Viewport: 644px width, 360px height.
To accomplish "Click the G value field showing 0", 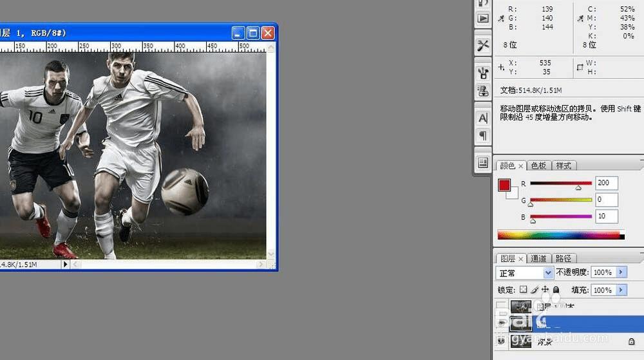I will point(607,200).
